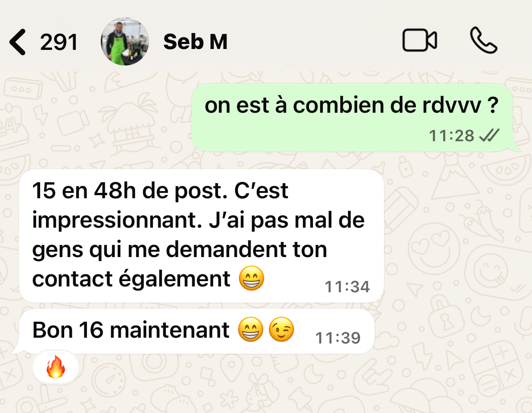Select the '15 en 48h de post' message
This screenshot has height=413, width=532.
(x=201, y=236)
